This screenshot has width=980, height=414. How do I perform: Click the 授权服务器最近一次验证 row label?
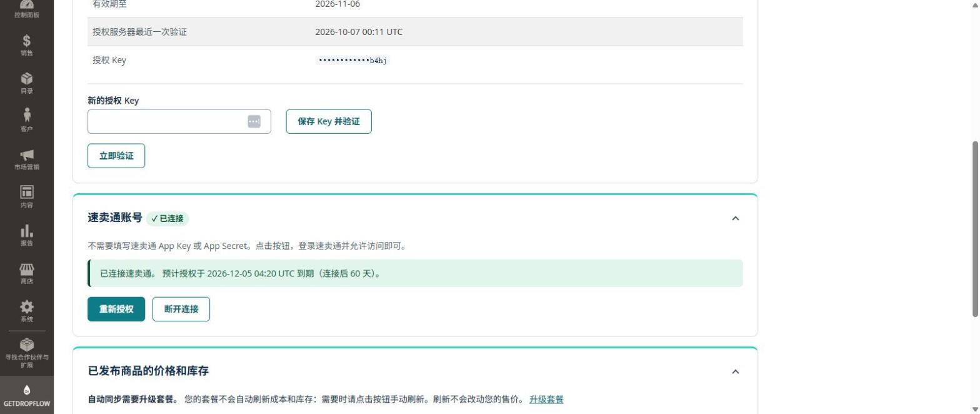coord(139,32)
